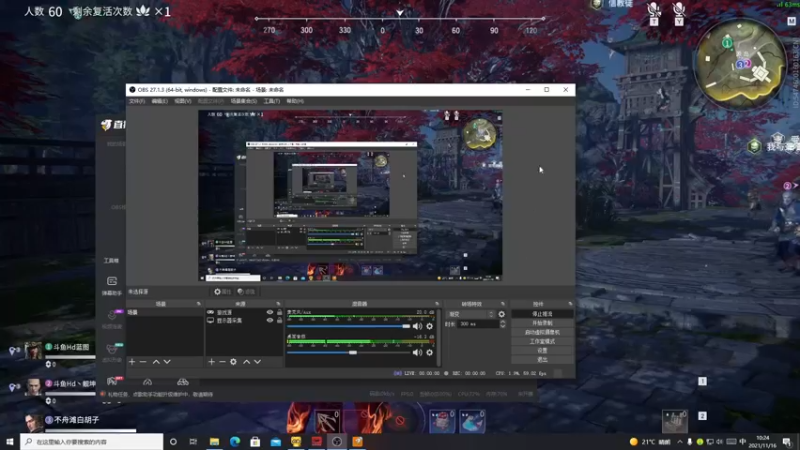This screenshot has width=800, height=450.
Task: Click the Properties gear button above the docks
Action: 222,292
